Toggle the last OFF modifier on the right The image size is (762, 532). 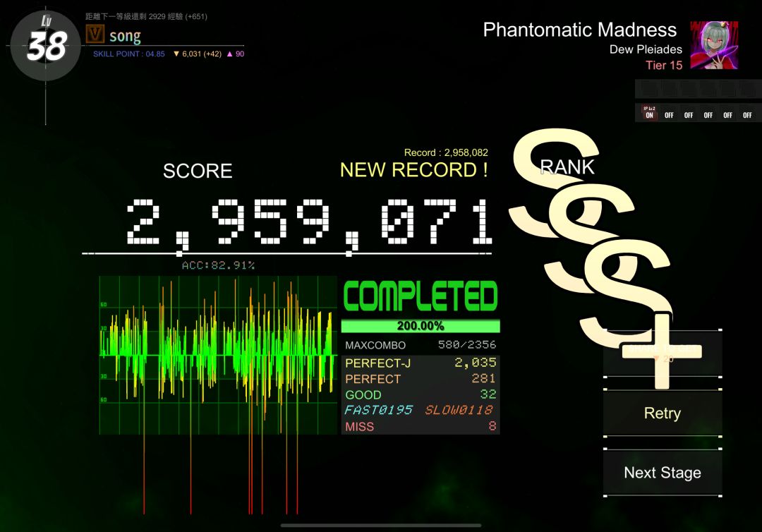747,115
